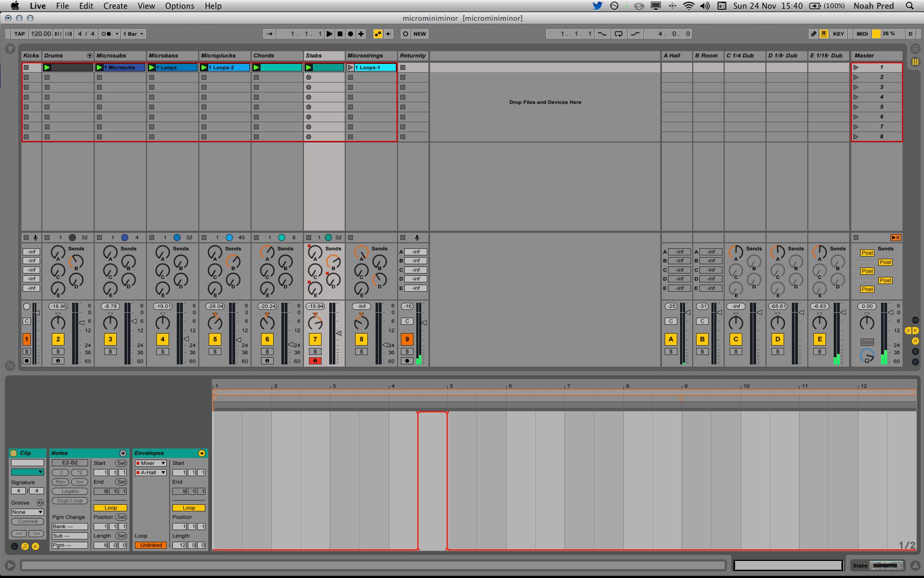The width and height of the screenshot is (924, 578).
Task: Solo the Chords track
Action: pos(267,351)
